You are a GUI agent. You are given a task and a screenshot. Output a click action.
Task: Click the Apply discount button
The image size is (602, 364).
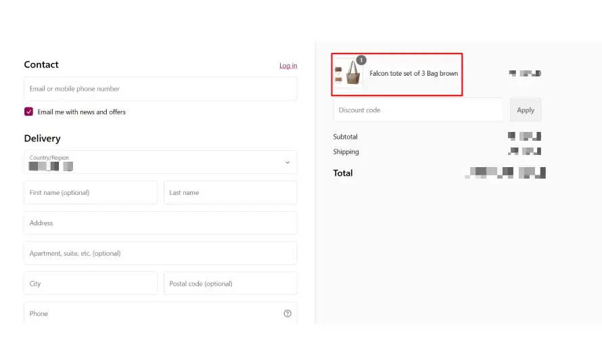[x=525, y=110]
